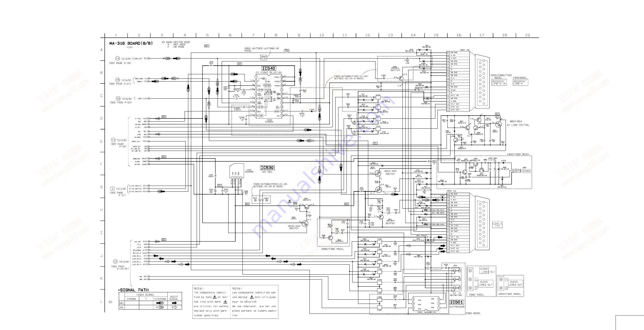Click the 'AUDIO SIGNAL' legend header
This screenshot has height=330, width=644.
[x=174, y=298]
